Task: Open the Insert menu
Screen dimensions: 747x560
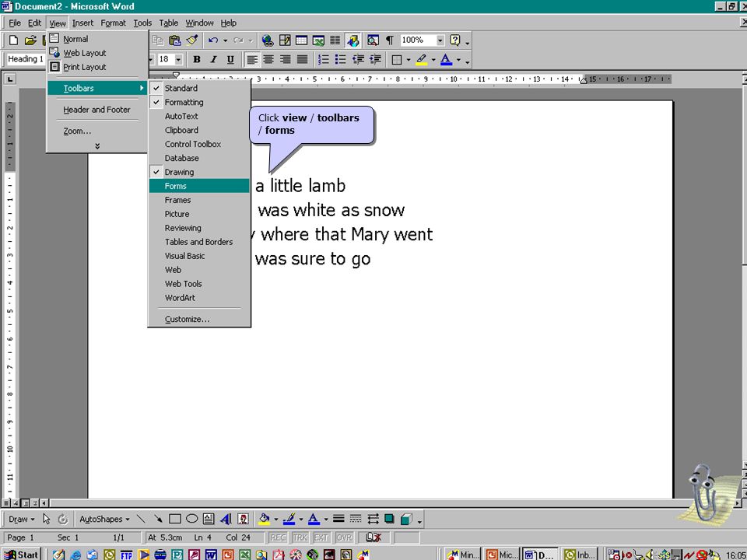Action: pyautogui.click(x=83, y=23)
